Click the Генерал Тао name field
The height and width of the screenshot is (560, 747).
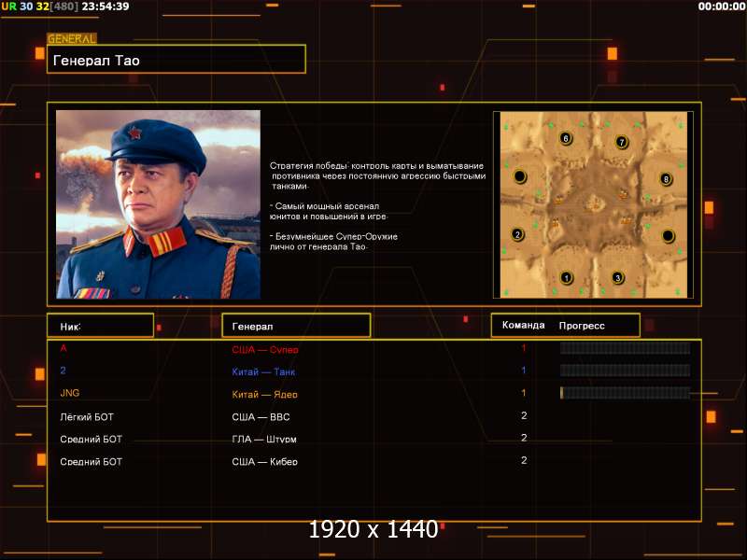176,60
